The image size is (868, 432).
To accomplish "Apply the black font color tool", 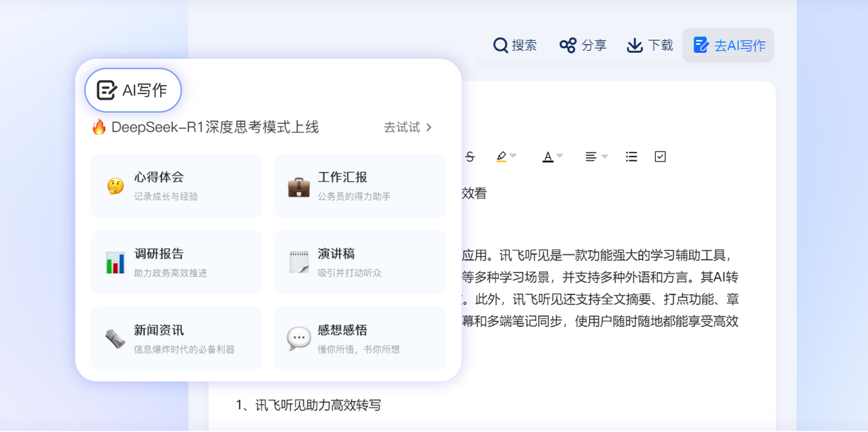I will 548,157.
